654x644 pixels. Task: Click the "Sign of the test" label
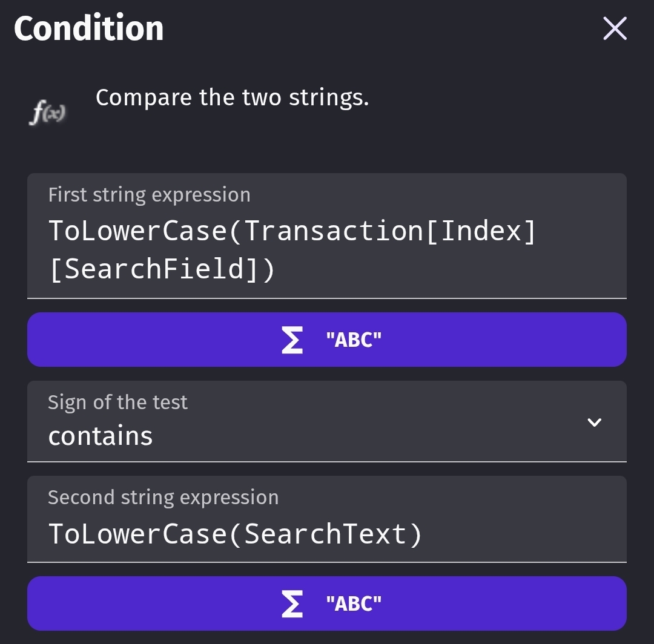(117, 402)
